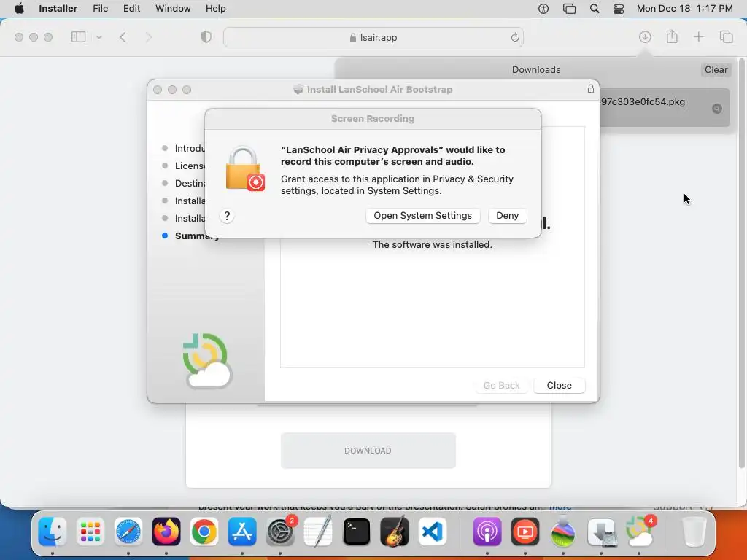Launch Firefox from the Dock
The width and height of the screenshot is (747, 560).
click(x=166, y=532)
